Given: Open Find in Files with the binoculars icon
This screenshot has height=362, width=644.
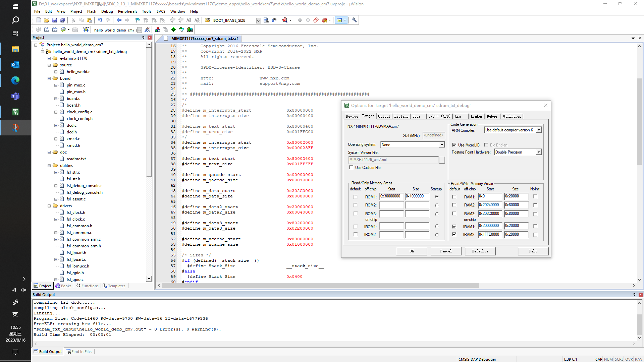Looking at the screenshot, I should 266,20.
